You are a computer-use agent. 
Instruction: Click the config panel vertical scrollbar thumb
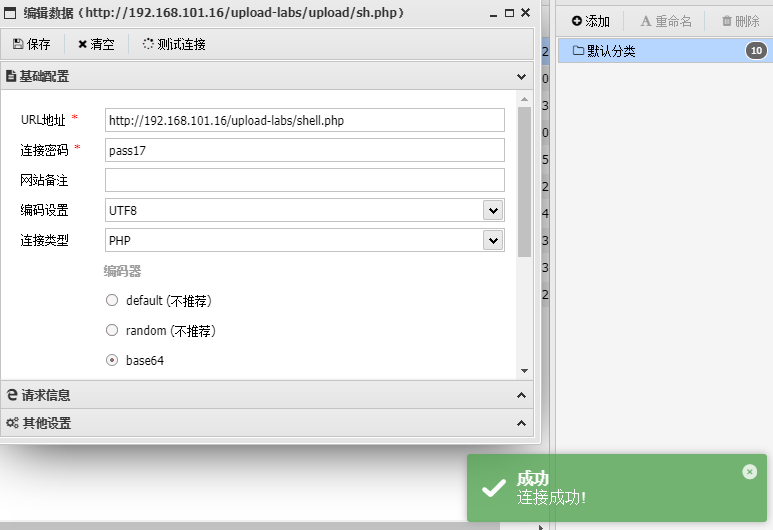(525, 182)
